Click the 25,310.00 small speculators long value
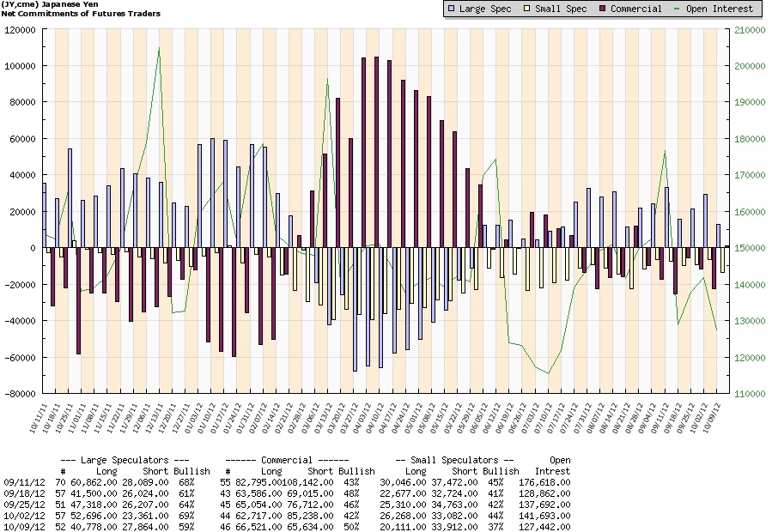This screenshot has width=772, height=532. coord(403,505)
